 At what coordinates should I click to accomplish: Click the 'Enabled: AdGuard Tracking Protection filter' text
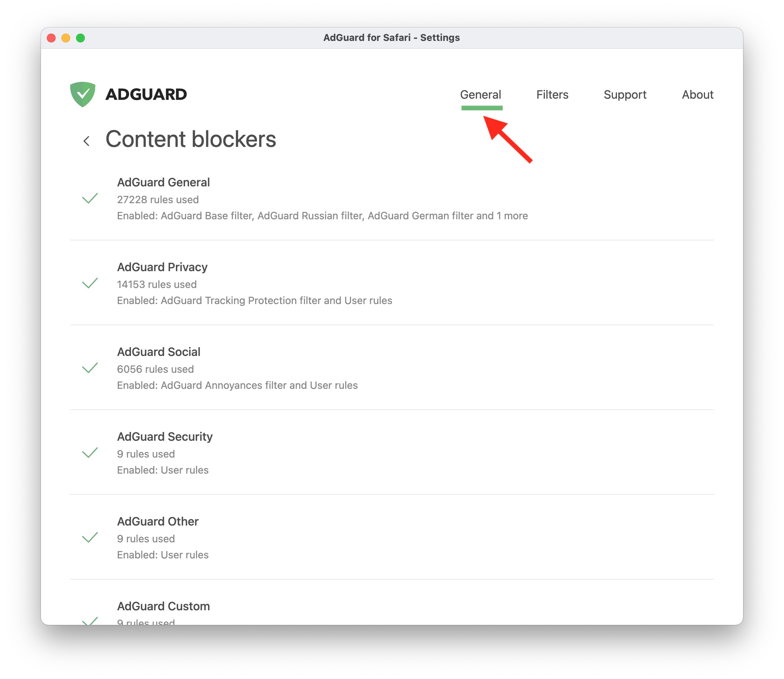(x=255, y=300)
